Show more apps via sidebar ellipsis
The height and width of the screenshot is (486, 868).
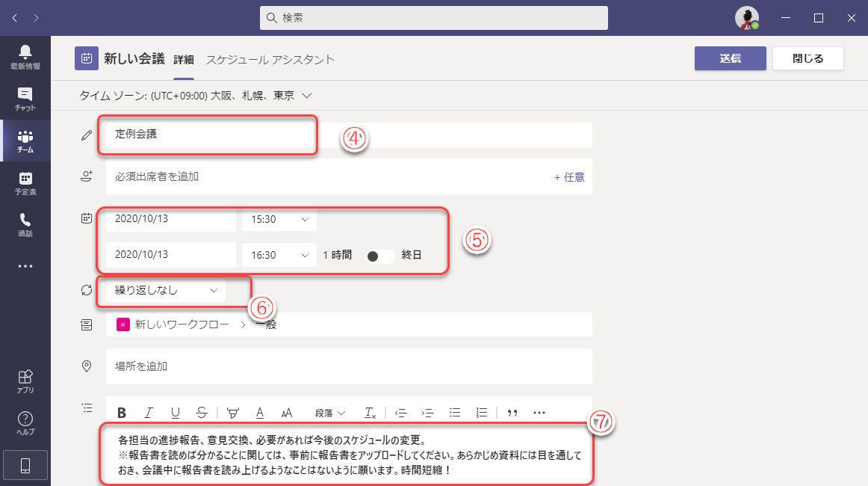coord(25,266)
